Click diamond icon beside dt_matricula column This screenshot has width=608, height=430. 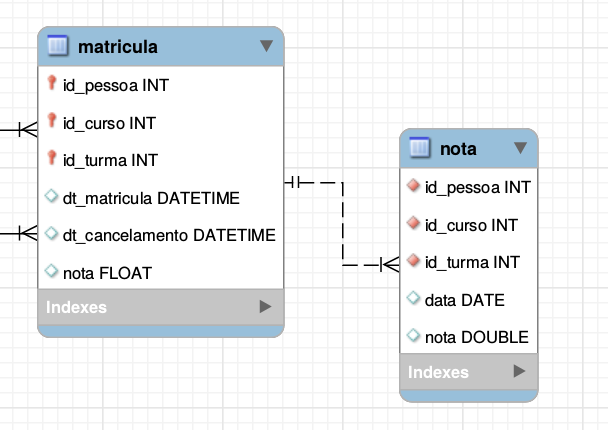coord(53,197)
